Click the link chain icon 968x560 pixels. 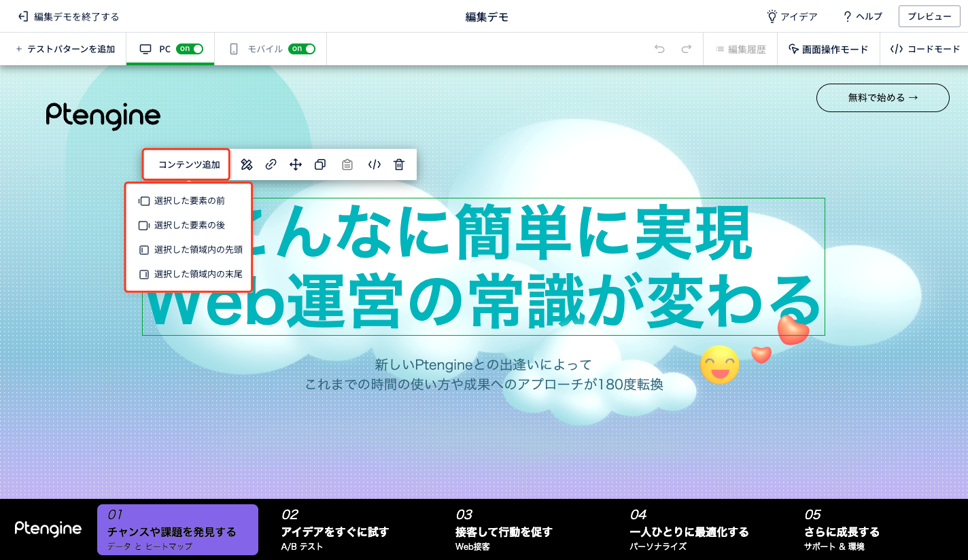(x=271, y=164)
